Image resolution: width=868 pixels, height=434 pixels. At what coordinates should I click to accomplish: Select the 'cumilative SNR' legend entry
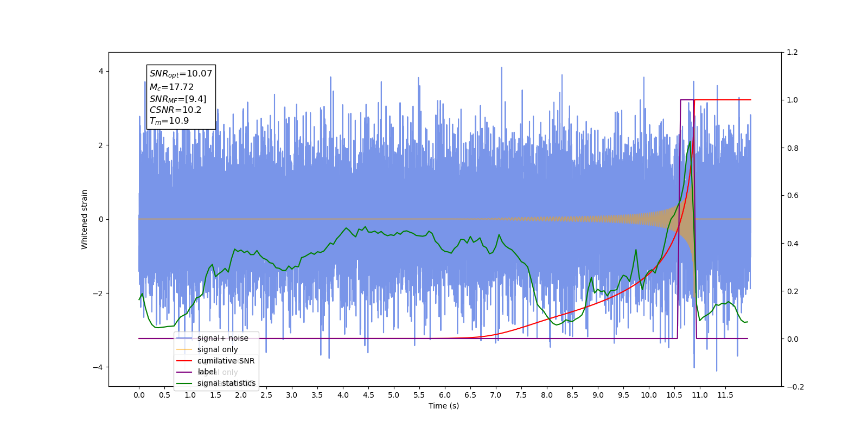tap(226, 361)
